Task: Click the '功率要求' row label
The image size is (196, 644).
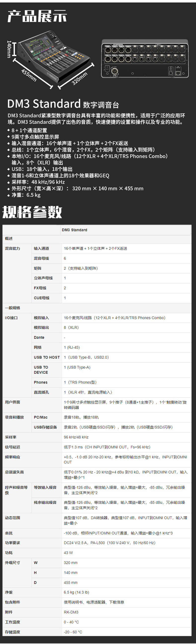Action: coord(12,543)
